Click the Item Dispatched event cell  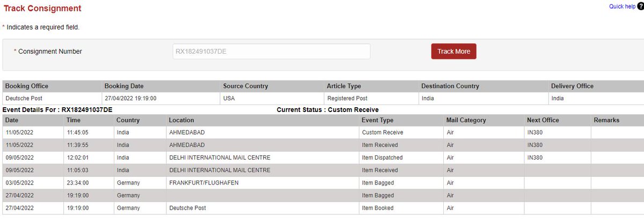pos(401,158)
